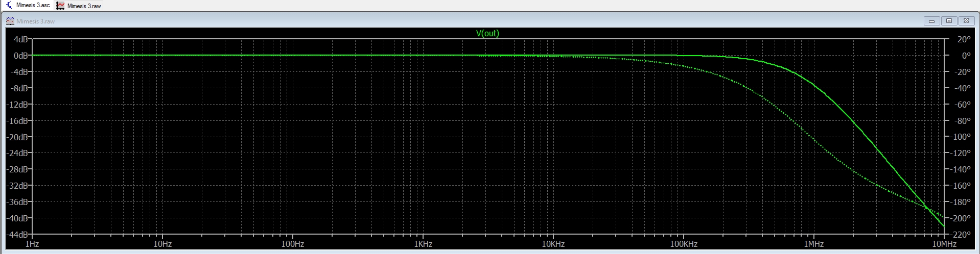This screenshot has width=980, height=254.
Task: Click the 100KHz frequency axis label
Action: point(684,244)
